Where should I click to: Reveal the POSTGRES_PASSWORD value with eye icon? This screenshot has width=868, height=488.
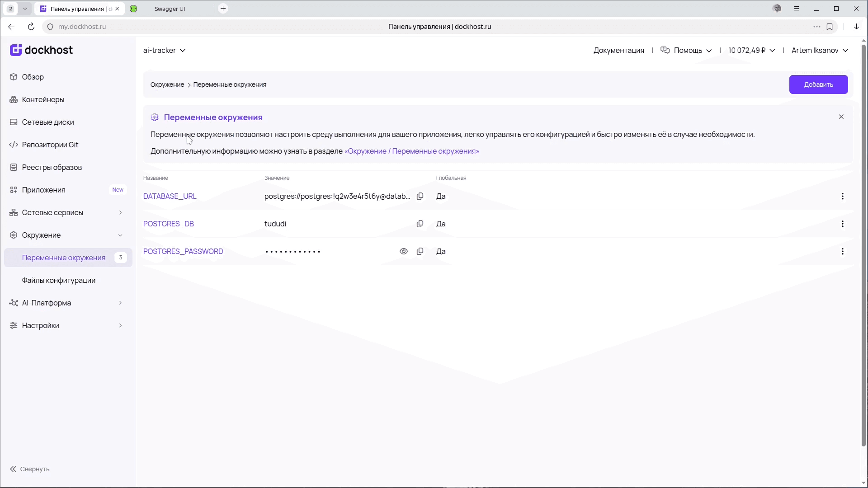click(404, 251)
